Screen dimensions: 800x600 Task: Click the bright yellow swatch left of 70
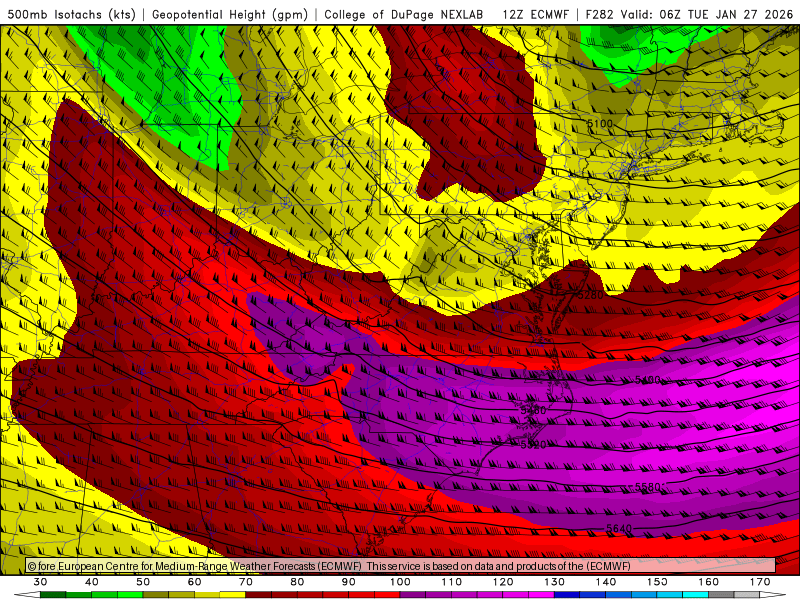[233, 595]
